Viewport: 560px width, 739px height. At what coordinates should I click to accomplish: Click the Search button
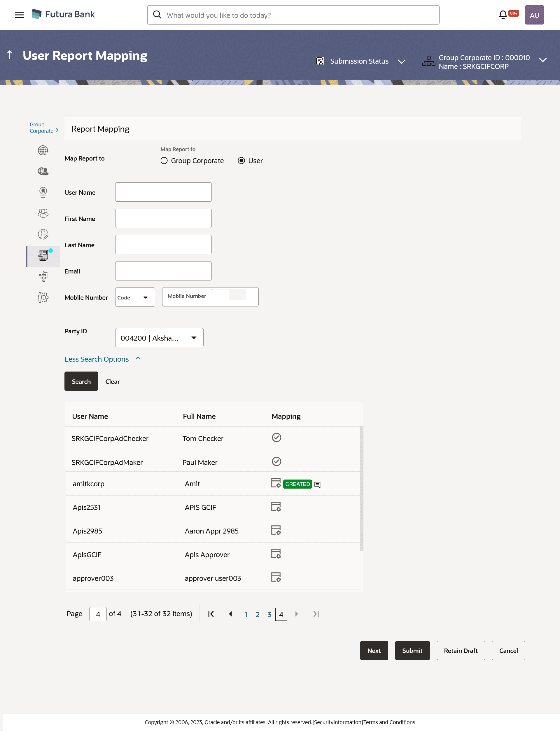pos(81,381)
